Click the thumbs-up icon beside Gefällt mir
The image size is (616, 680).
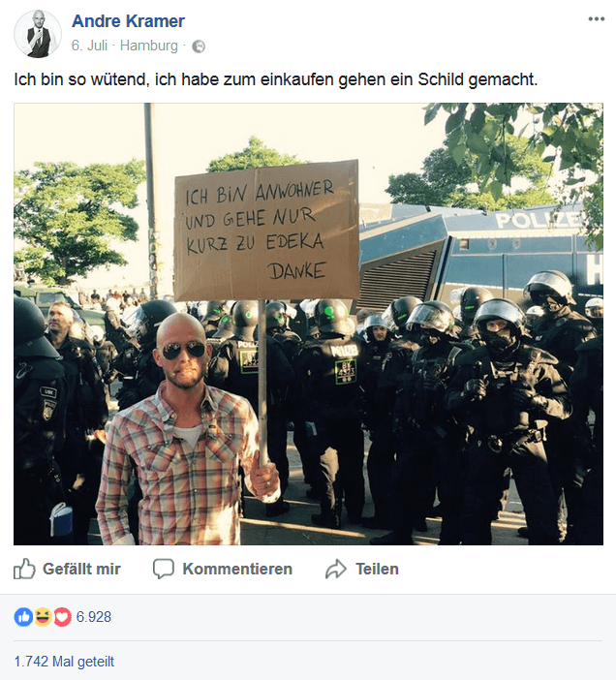pos(24,569)
